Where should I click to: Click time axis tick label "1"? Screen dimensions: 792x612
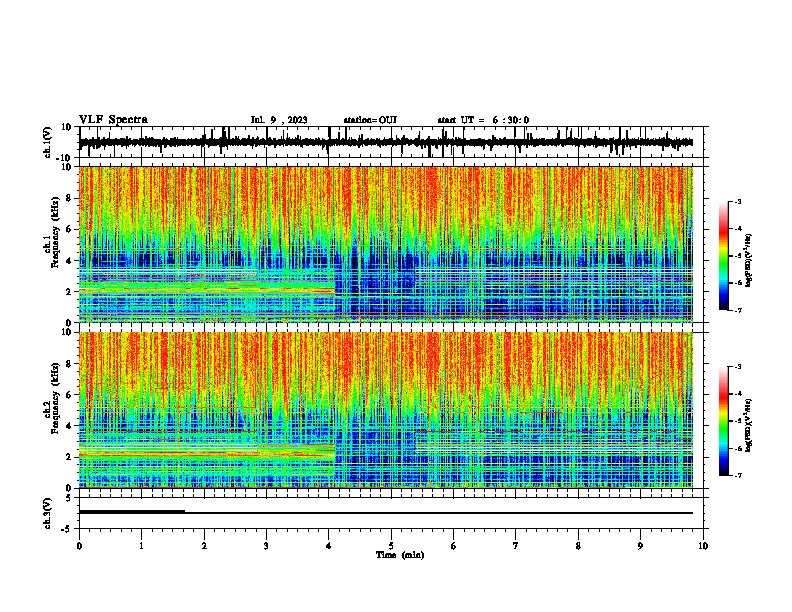(141, 546)
